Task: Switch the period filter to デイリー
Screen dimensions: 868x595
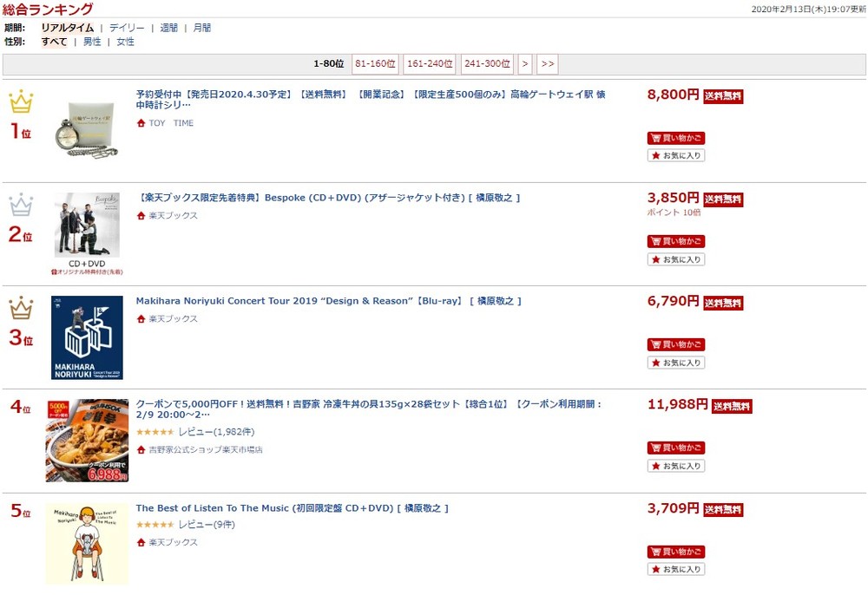Action: pos(127,28)
